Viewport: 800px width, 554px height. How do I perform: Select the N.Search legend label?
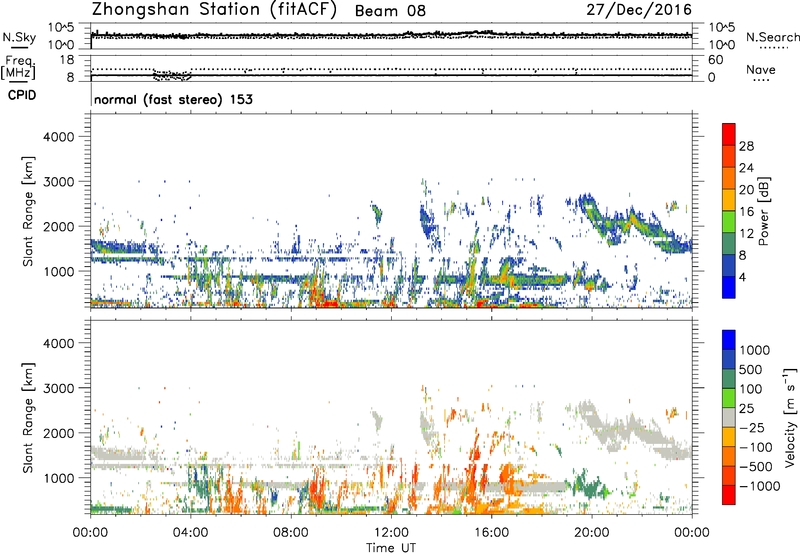(x=772, y=37)
